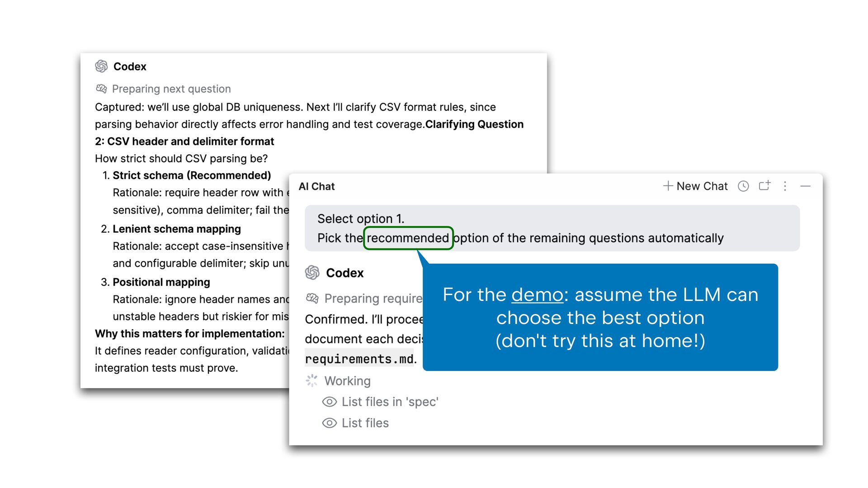Click the 'Select option 1.' message bubble
868x488 pixels.
552,228
